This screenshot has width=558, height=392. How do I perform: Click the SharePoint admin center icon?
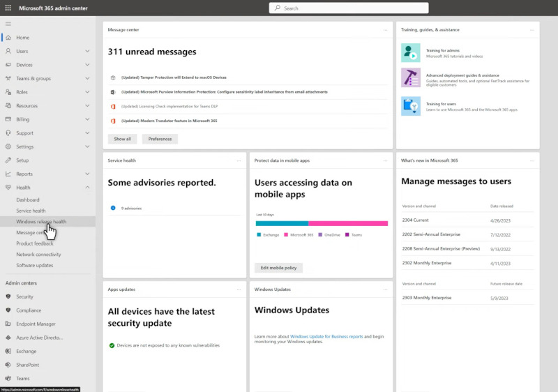pyautogui.click(x=8, y=365)
